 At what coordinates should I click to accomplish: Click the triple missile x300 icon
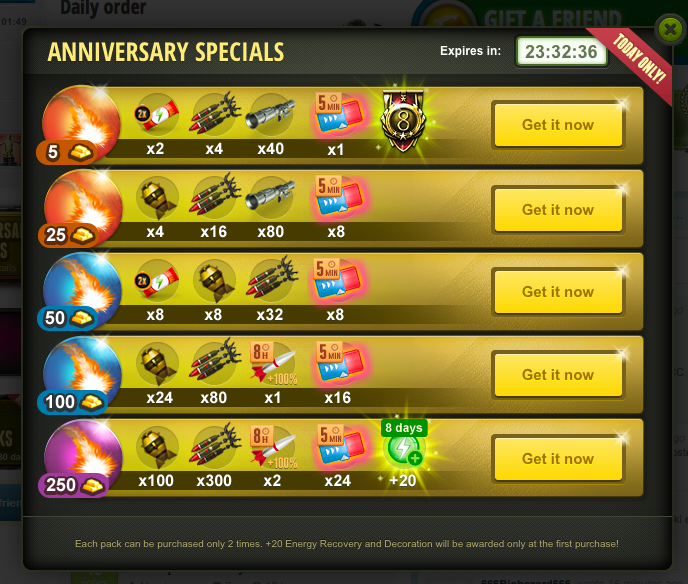point(215,445)
